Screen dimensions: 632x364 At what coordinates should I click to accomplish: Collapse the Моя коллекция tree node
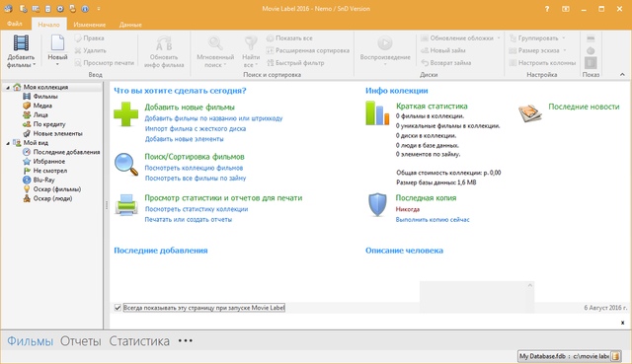click(x=8, y=88)
